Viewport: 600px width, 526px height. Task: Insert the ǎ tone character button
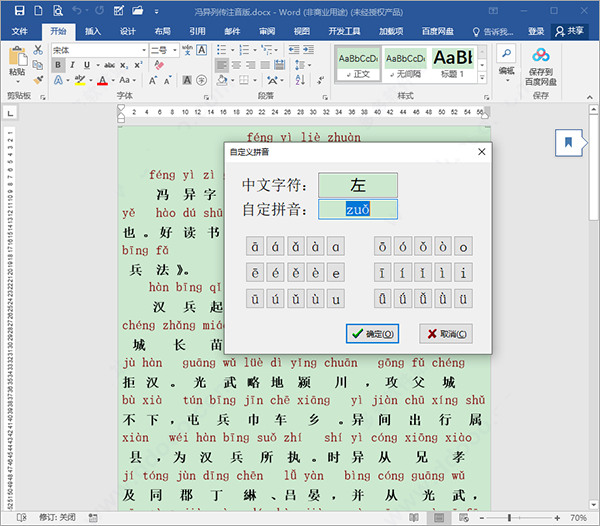(x=297, y=247)
